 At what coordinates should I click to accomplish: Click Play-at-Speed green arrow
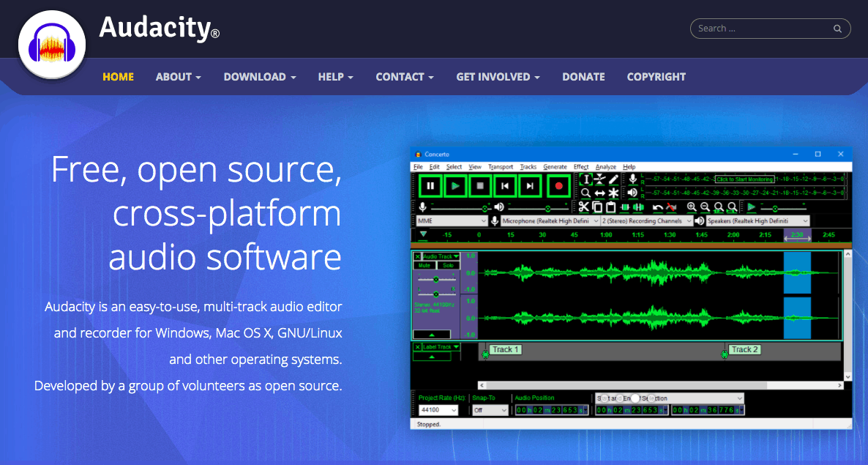pos(751,207)
